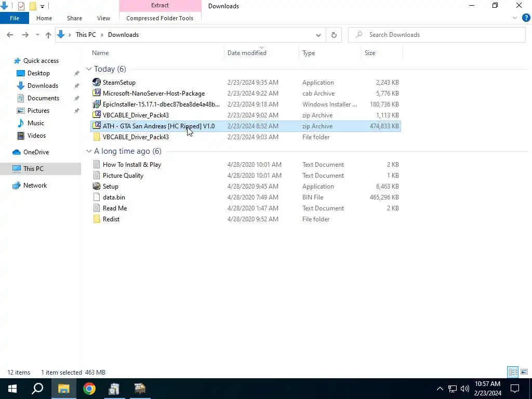
Task: Switch to the Share ribbon tab
Action: tap(74, 18)
